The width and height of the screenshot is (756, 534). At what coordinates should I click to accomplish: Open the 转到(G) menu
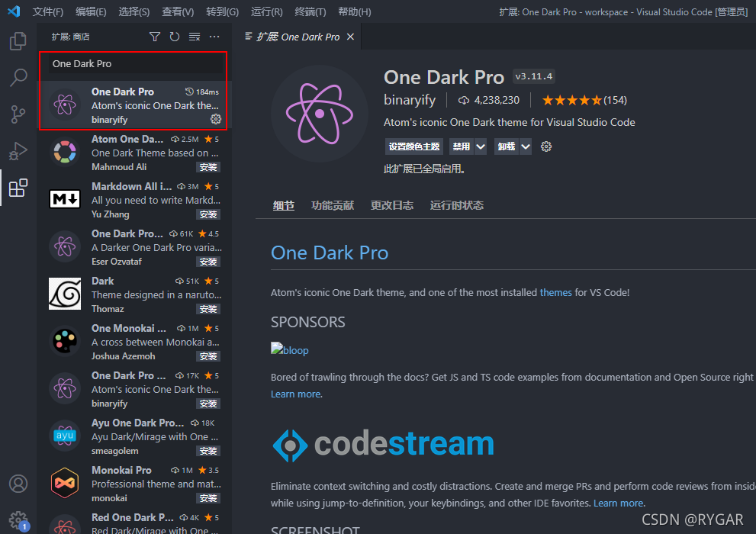(x=222, y=11)
